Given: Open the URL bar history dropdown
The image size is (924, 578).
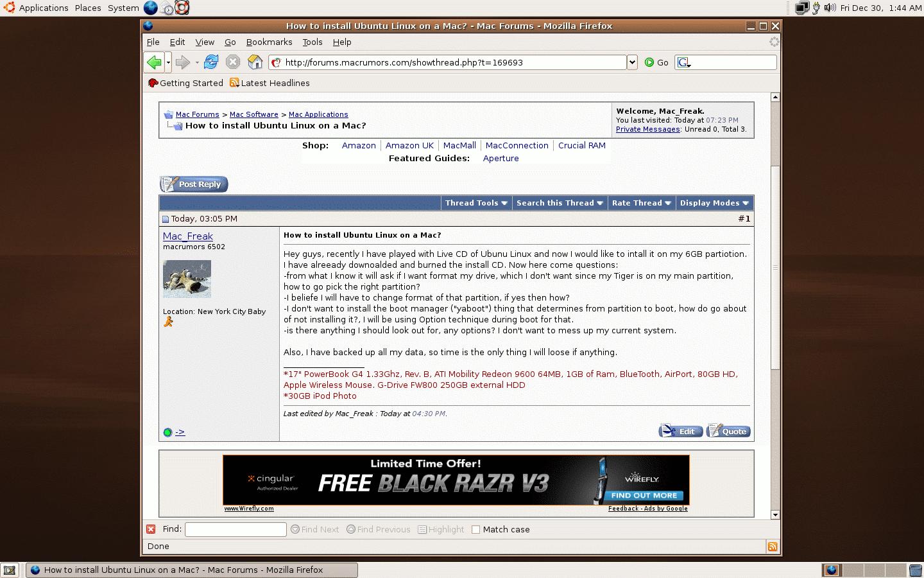Looking at the screenshot, I should [632, 62].
